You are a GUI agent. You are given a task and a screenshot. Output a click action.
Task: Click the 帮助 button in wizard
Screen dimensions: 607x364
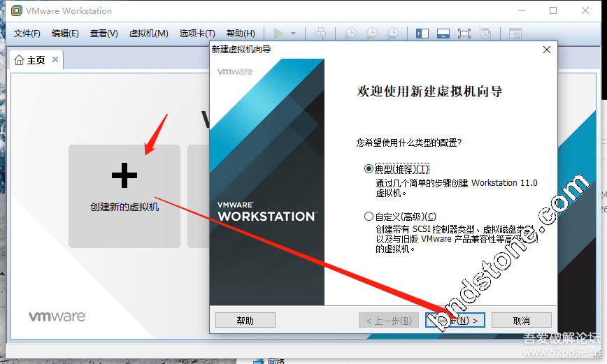coord(245,320)
